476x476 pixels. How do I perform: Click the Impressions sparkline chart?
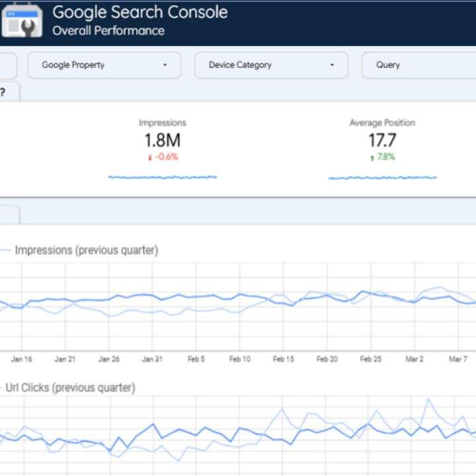(163, 177)
